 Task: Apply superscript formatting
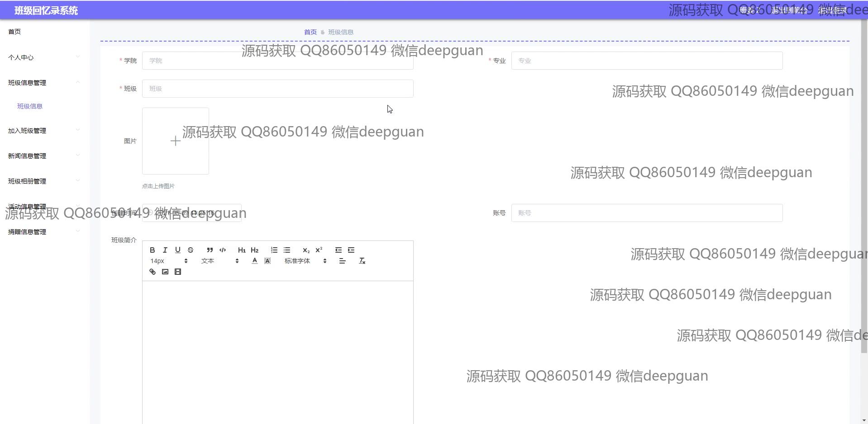click(319, 250)
